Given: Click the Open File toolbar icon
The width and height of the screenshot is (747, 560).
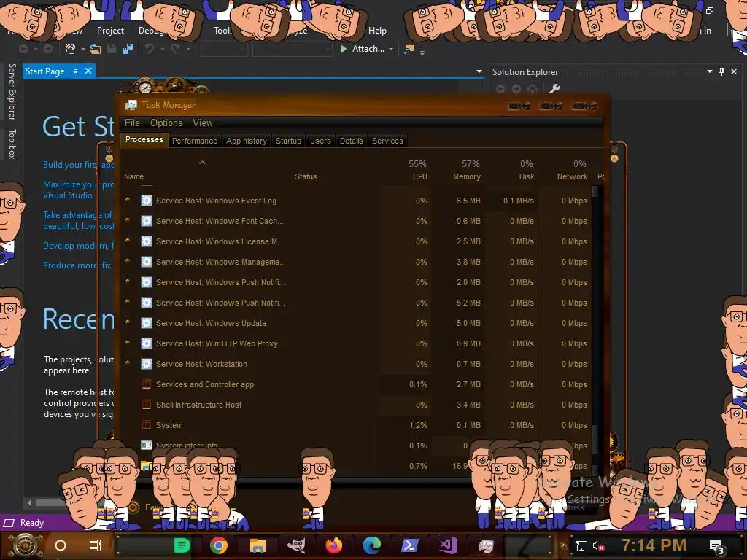Looking at the screenshot, I should point(96,49).
